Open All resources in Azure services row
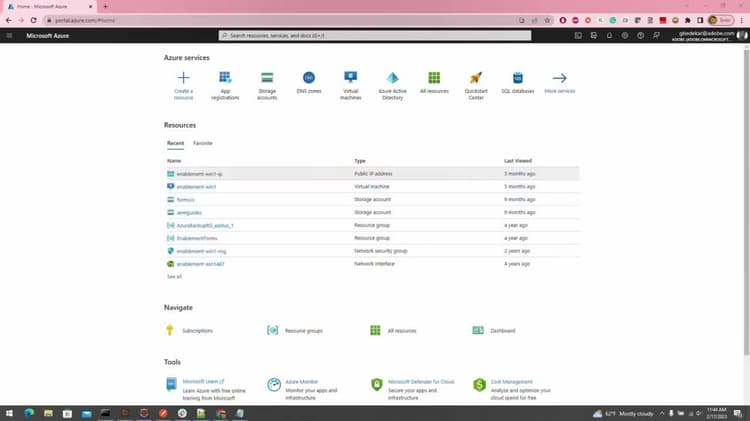Viewport: 750px width, 421px height. pos(434,82)
